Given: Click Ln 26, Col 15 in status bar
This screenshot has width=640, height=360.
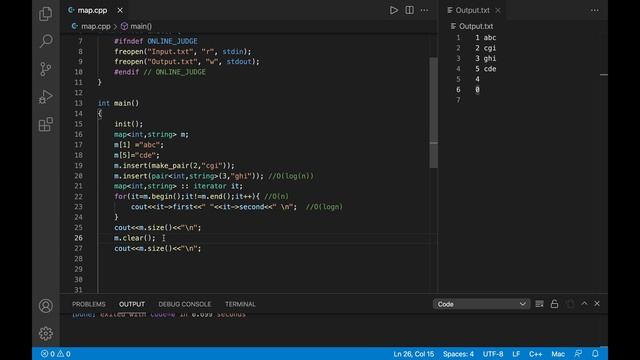Looking at the screenshot, I should 413,354.
